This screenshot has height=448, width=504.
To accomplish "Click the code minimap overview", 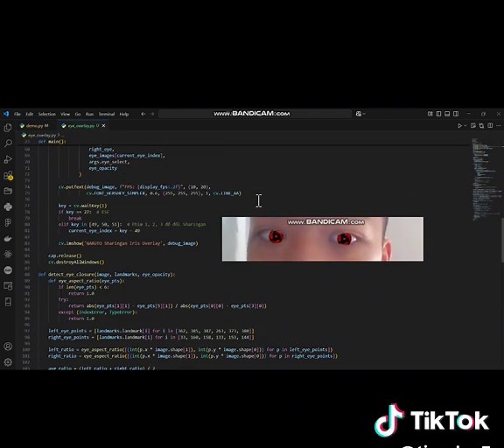I will coord(487,179).
